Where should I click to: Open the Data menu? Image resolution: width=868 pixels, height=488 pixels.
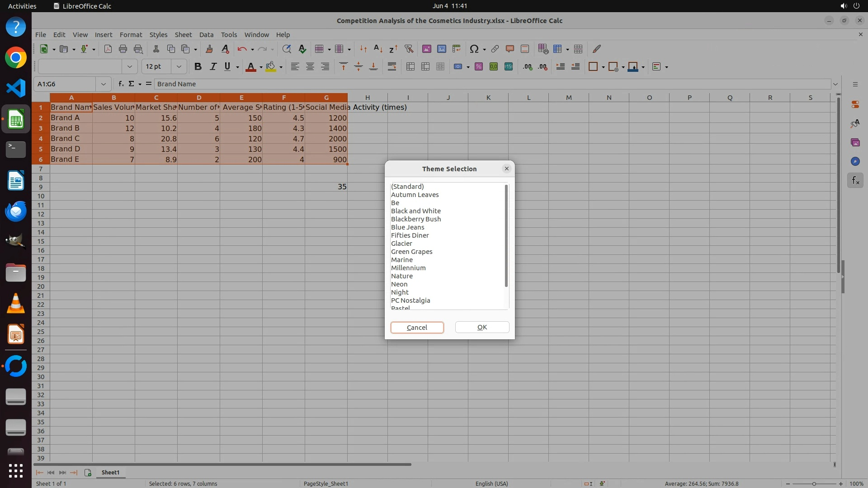click(x=206, y=35)
